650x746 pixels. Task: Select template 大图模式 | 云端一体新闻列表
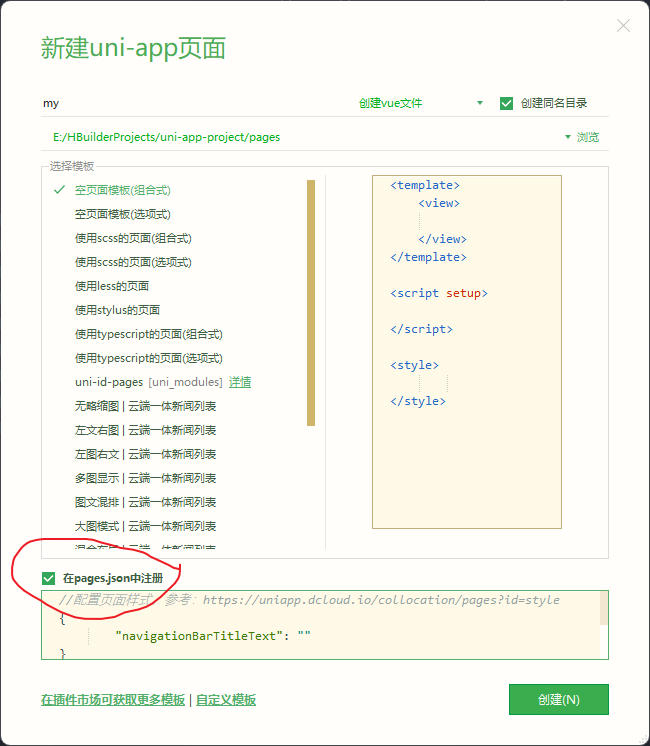tap(146, 526)
